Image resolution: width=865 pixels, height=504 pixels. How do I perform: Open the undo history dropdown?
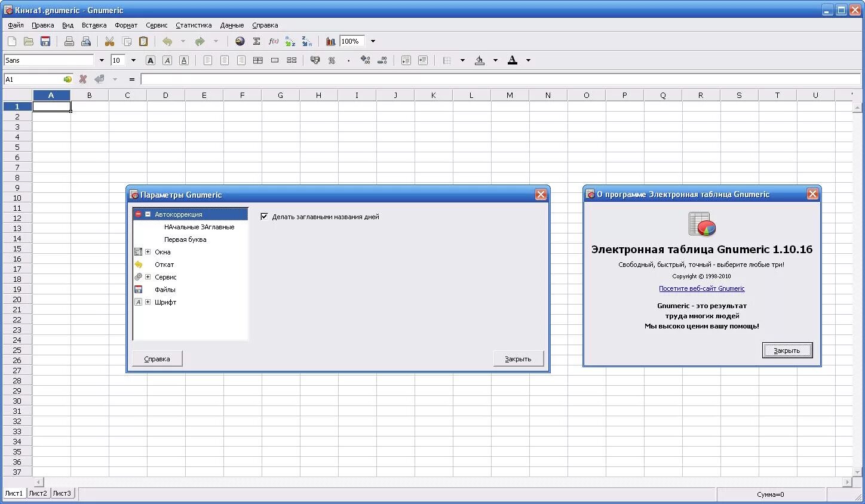coord(183,41)
